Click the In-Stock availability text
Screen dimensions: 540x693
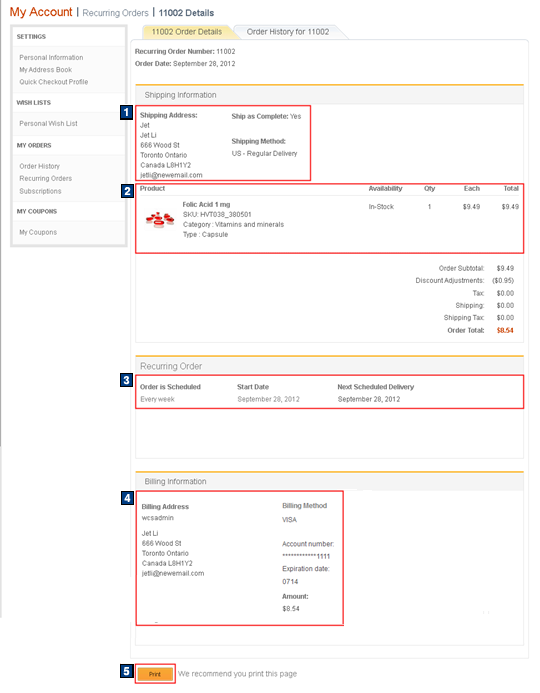(381, 207)
